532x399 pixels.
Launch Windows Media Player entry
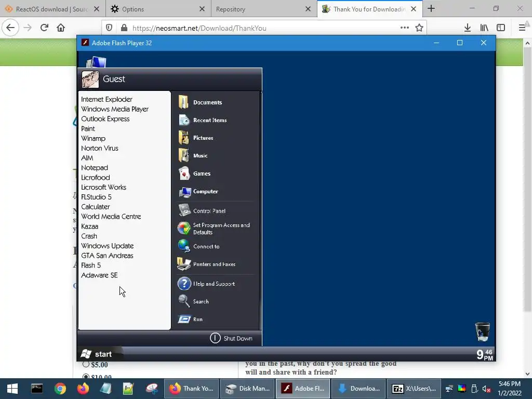tap(115, 109)
